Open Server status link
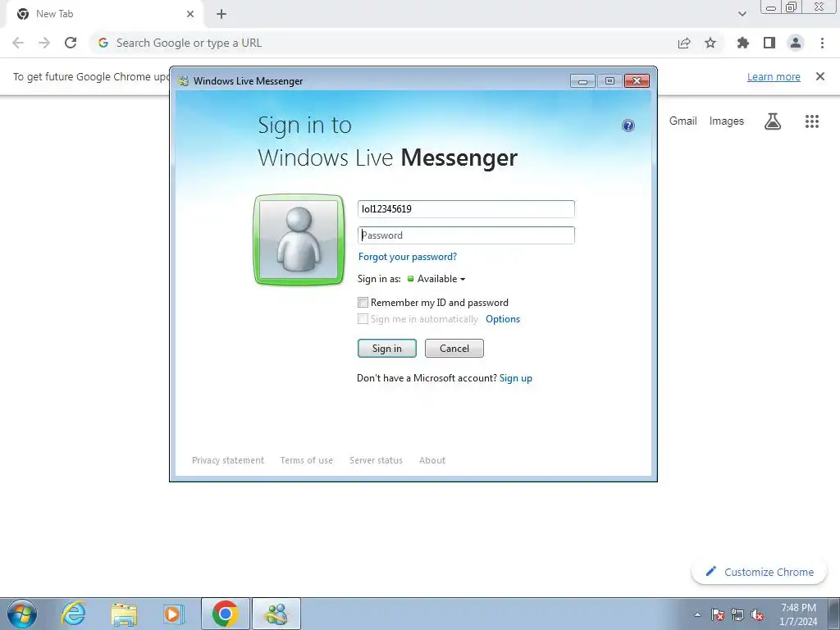This screenshot has width=840, height=630. click(376, 460)
